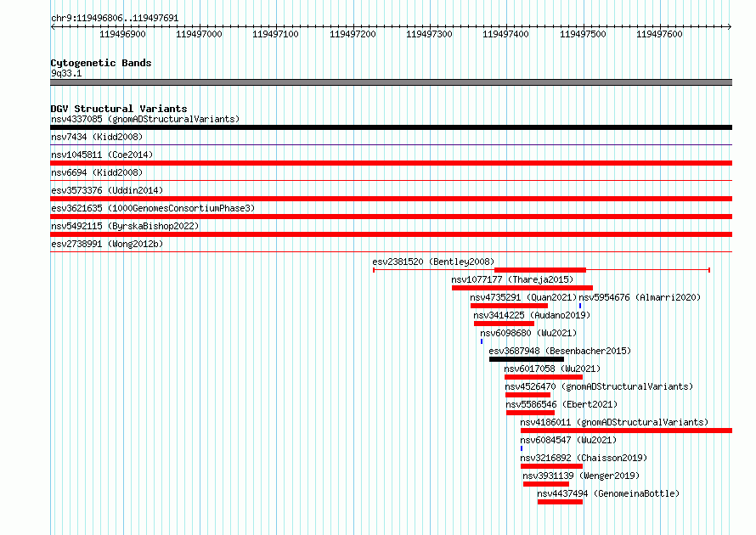Click thick red bar of esv2381520
Viewport: 756px width, 535px height.
pyautogui.click(x=540, y=270)
